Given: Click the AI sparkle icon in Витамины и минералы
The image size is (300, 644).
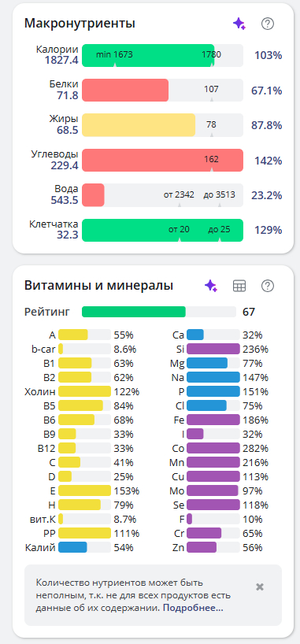Looking at the screenshot, I should (211, 286).
